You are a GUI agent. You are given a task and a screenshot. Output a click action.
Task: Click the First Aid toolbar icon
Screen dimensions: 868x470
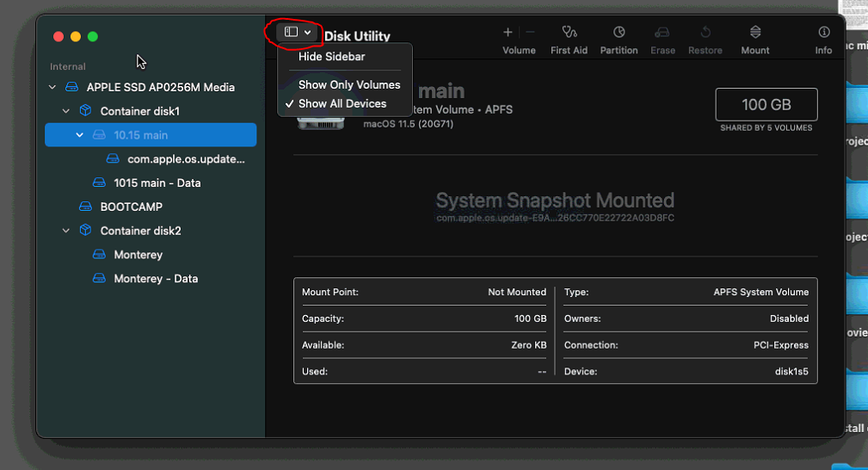click(x=569, y=33)
